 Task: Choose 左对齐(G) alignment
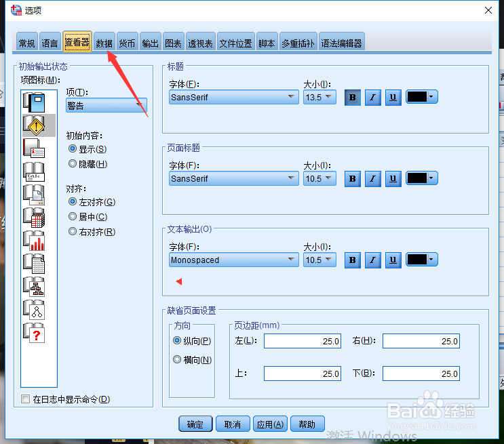pyautogui.click(x=92, y=202)
